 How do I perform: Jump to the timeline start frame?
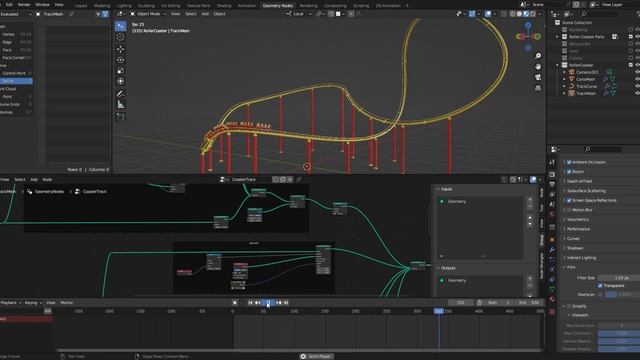coord(251,303)
